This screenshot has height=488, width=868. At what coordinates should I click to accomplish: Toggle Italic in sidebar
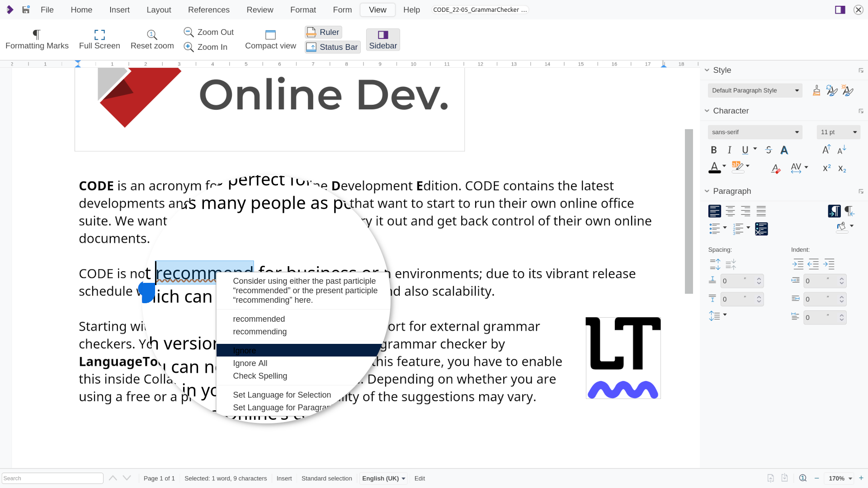(729, 150)
